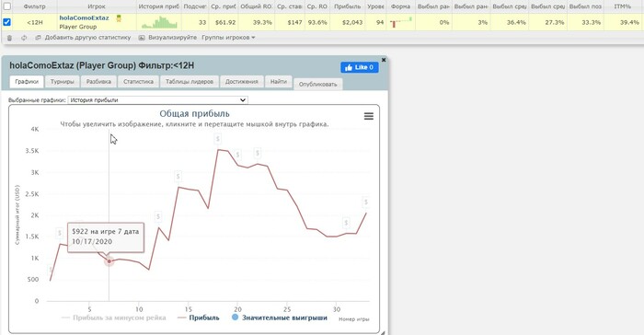
Task: Click dollar marker at final game 33
Action: click(x=365, y=202)
